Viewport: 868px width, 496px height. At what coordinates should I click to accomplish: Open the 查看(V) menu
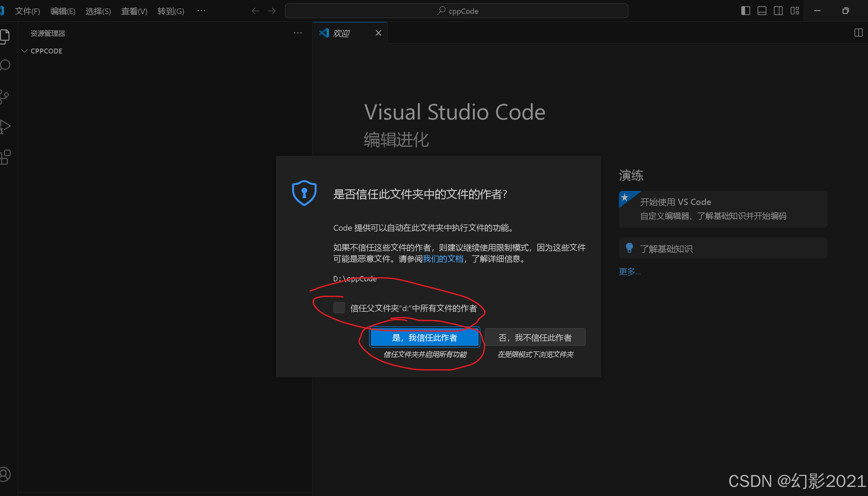135,11
